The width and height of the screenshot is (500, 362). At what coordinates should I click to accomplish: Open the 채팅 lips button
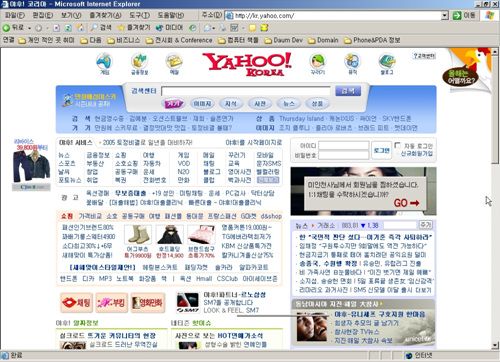coord(77,303)
